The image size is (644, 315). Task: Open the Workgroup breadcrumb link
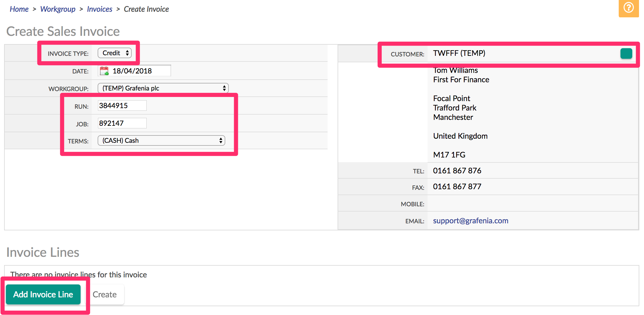pos(58,9)
